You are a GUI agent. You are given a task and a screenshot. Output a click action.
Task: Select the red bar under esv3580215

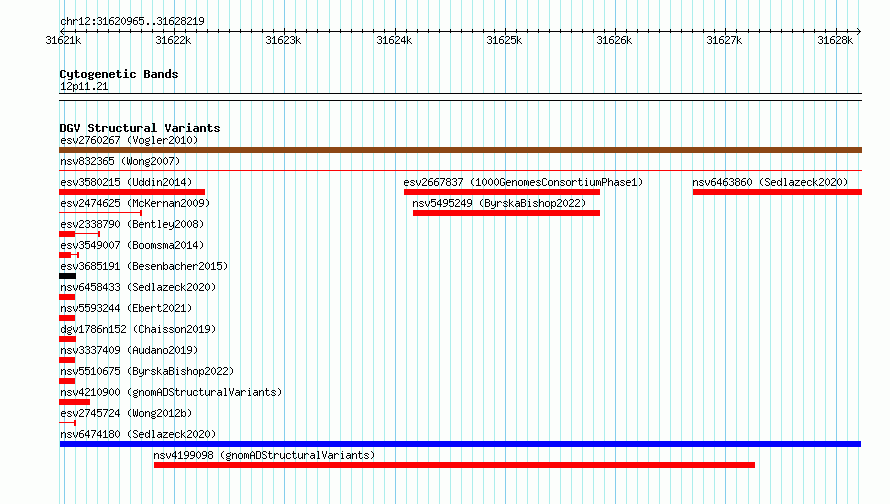tap(132, 192)
